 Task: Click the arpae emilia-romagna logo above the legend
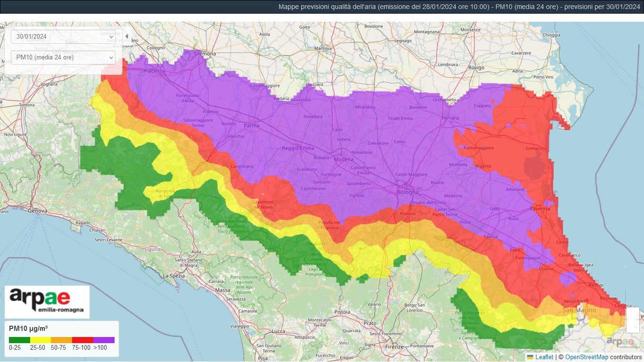47,302
